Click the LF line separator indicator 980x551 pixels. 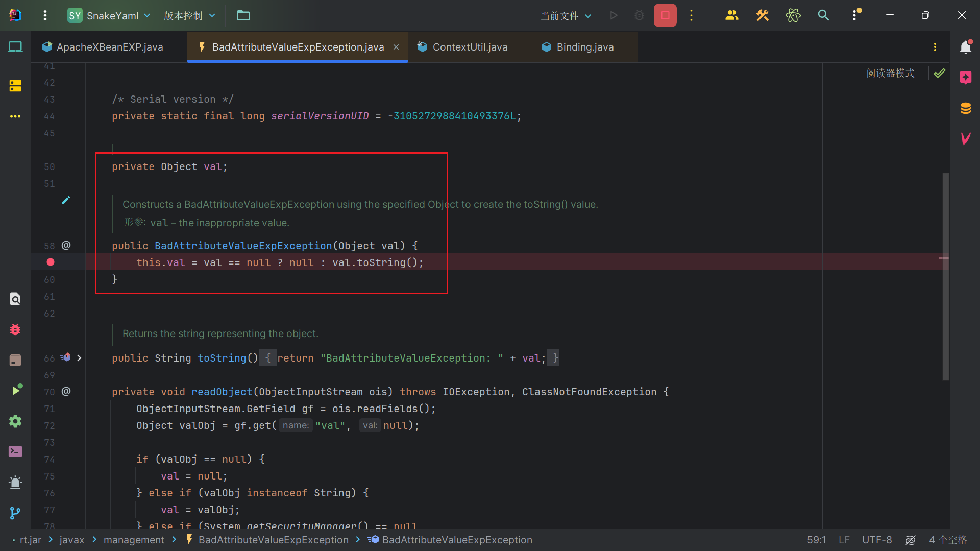pos(844,540)
